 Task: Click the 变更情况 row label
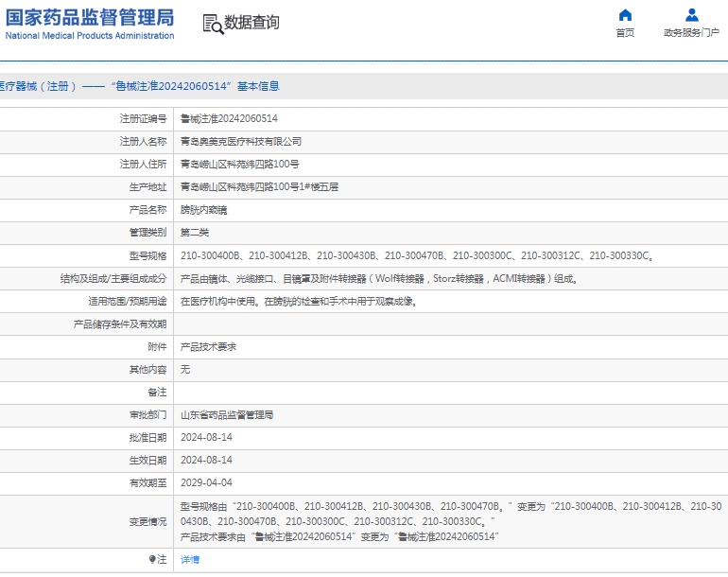click(x=147, y=522)
